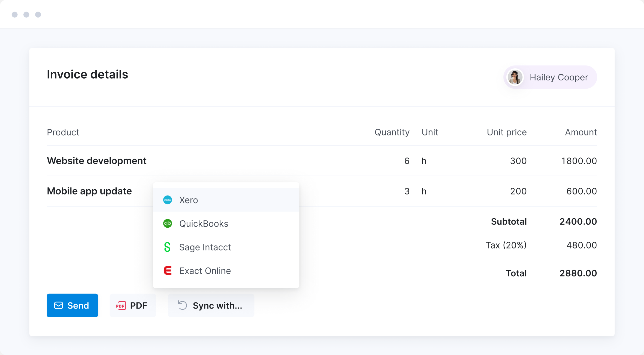Open the Hailey Cooper user chip
Viewport: 644px width, 355px height.
[x=558, y=77]
